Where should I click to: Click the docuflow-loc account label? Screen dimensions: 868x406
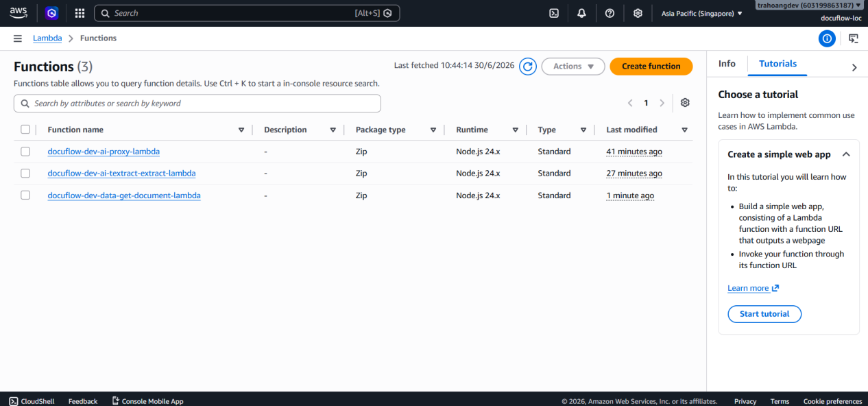[841, 18]
